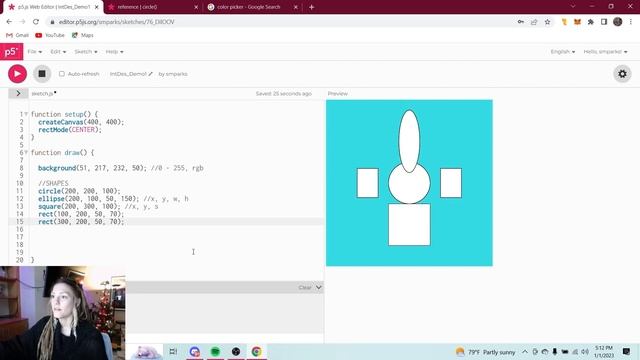This screenshot has height=360, width=640.
Task: Click the last rect(300, 200, 50, 70) line
Action: click(x=81, y=222)
